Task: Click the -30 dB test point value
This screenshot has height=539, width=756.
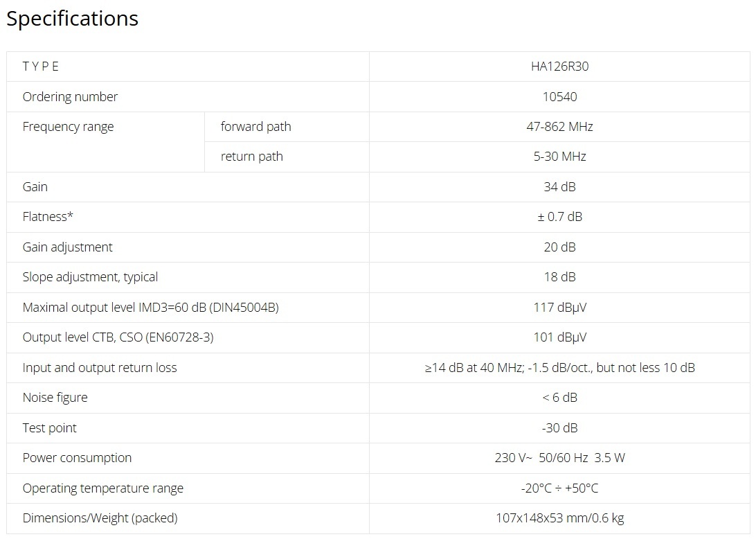Action: (559, 428)
